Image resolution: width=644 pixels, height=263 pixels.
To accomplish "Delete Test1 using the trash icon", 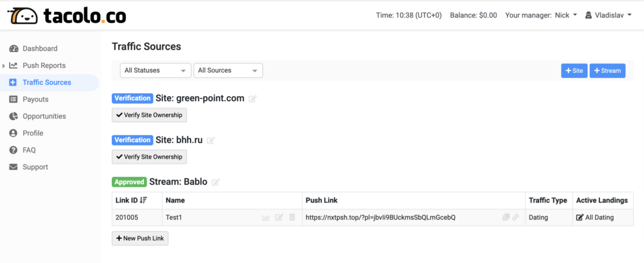I will click(x=292, y=218).
